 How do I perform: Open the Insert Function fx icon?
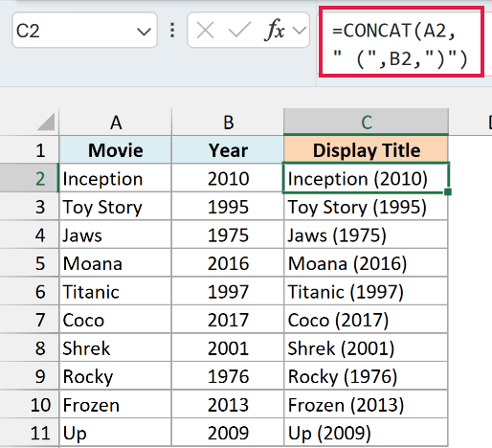click(274, 30)
